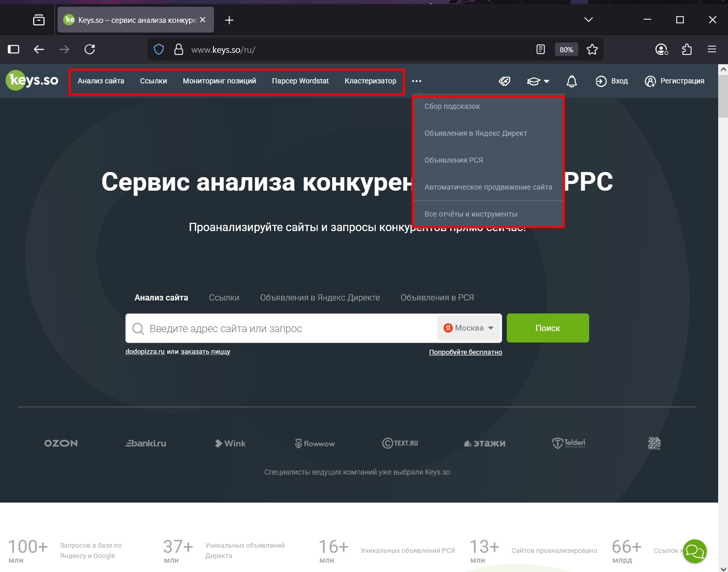Select 'Все отчёты и инструменты' in the menu

(x=470, y=213)
